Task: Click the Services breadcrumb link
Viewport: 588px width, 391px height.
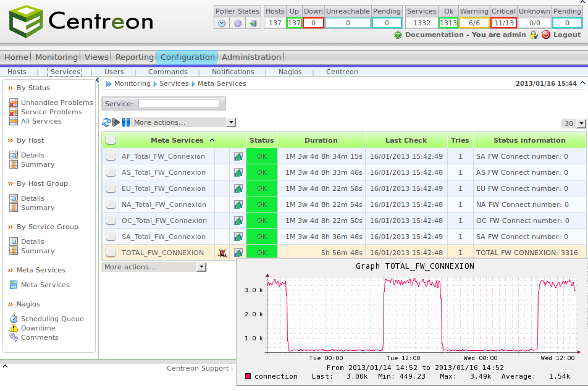Action: 174,83
